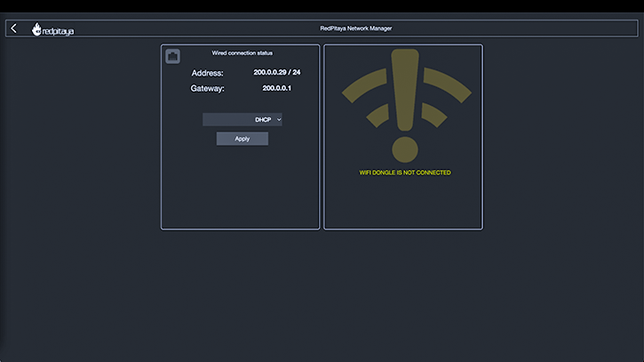Image resolution: width=644 pixels, height=362 pixels.
Task: Click the RedPitaya Network Manager title
Action: [x=356, y=28]
